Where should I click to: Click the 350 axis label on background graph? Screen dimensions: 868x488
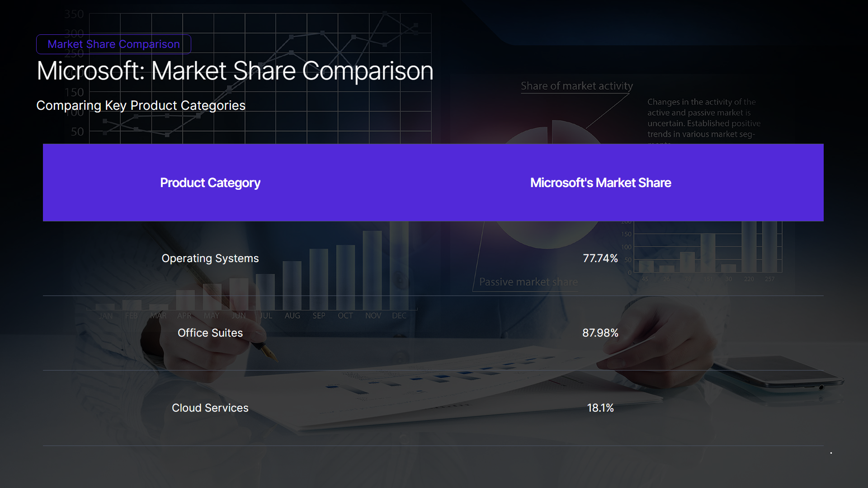(x=74, y=14)
